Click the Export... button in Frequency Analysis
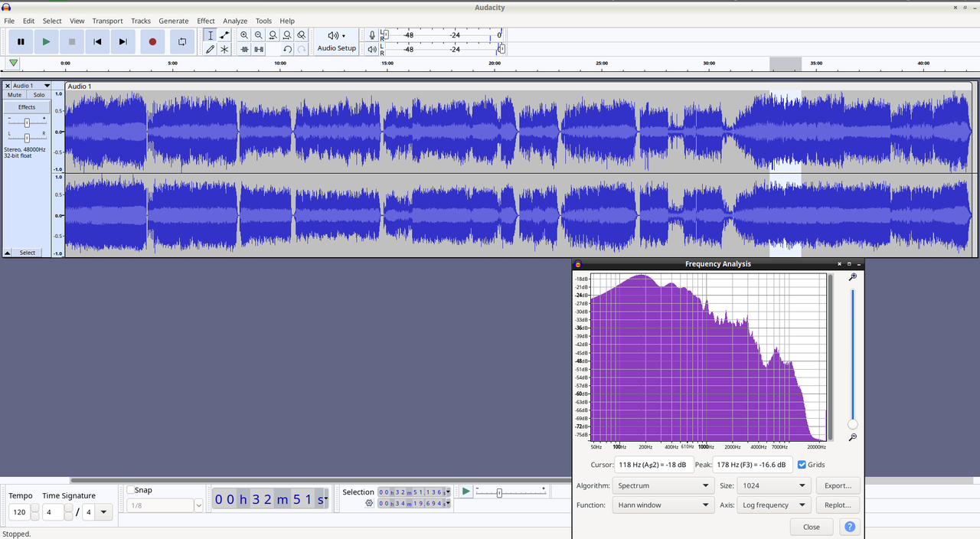The image size is (980, 539). (838, 485)
